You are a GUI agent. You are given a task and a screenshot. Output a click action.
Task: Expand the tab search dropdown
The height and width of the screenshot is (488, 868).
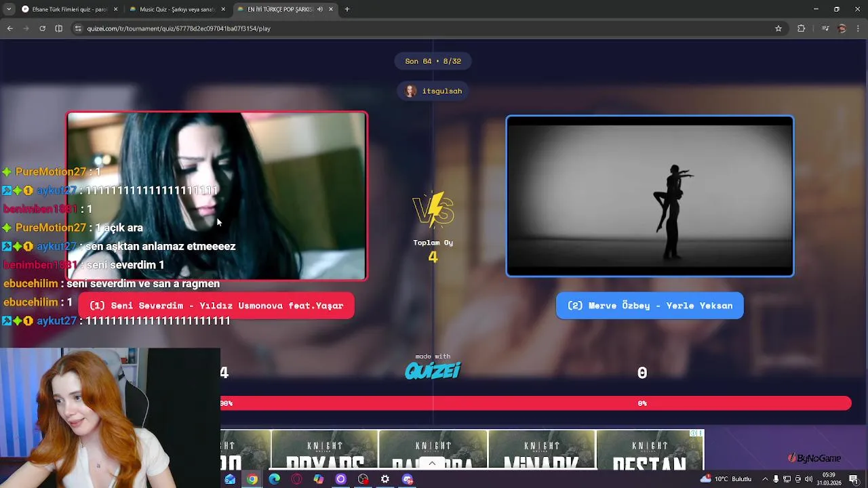[x=8, y=9]
